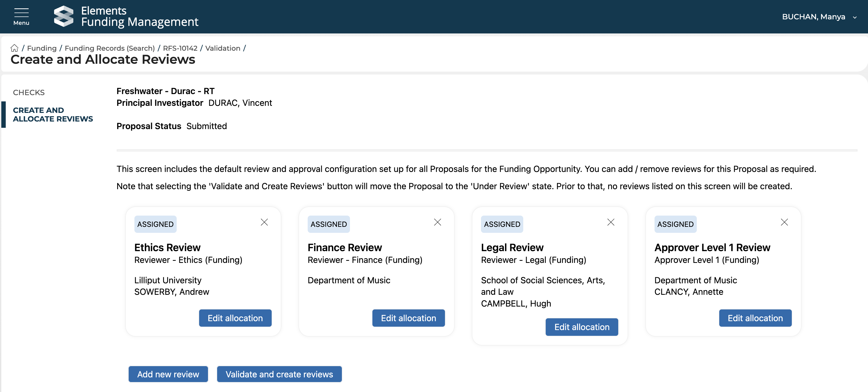The height and width of the screenshot is (392, 868).
Task: Expand the BUCHAN, Manya user dropdown
Action: point(819,17)
